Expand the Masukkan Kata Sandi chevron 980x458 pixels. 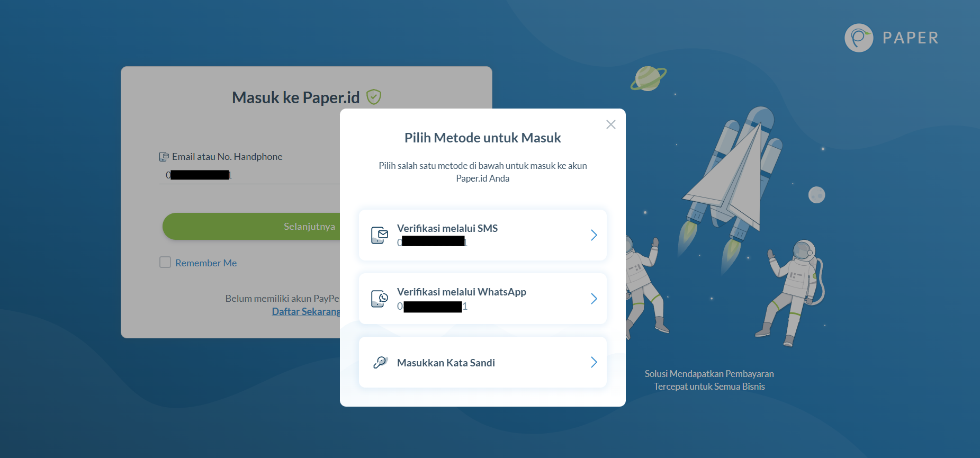[594, 362]
